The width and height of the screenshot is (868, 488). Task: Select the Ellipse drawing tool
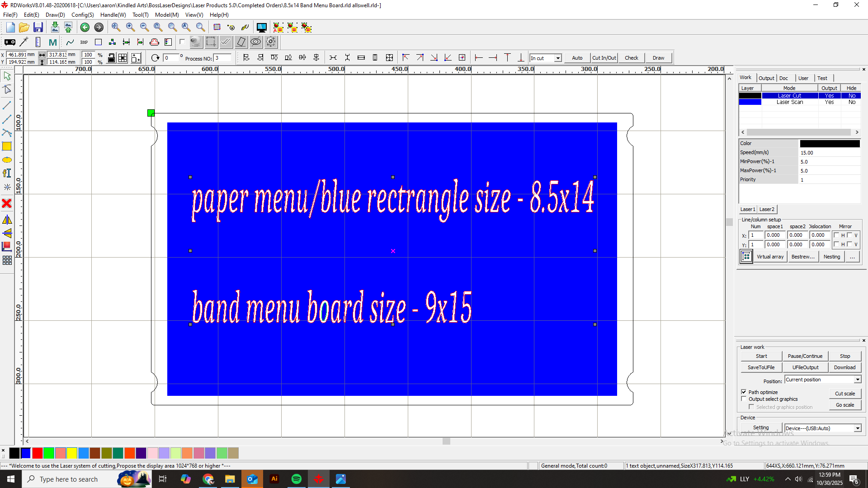(7, 160)
